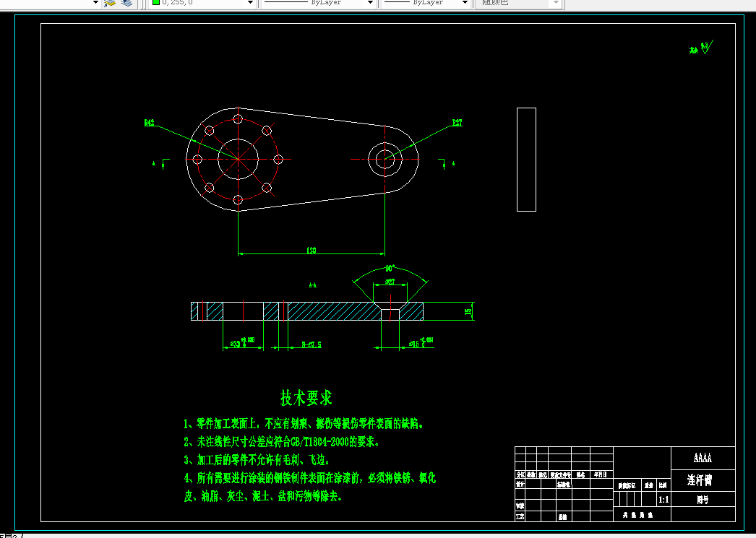The height and width of the screenshot is (538, 756).
Task: Click the 技术要求 heading text
Action: [x=306, y=398]
